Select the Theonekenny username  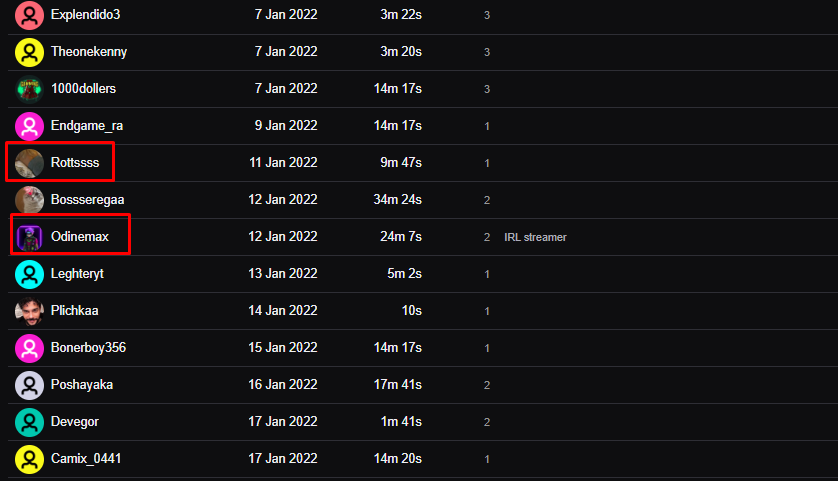[x=89, y=52]
